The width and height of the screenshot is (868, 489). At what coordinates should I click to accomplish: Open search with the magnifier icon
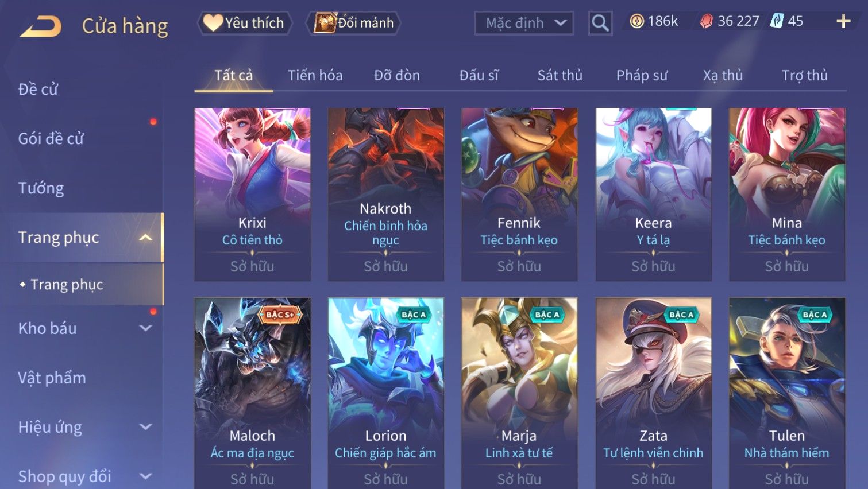[x=600, y=23]
